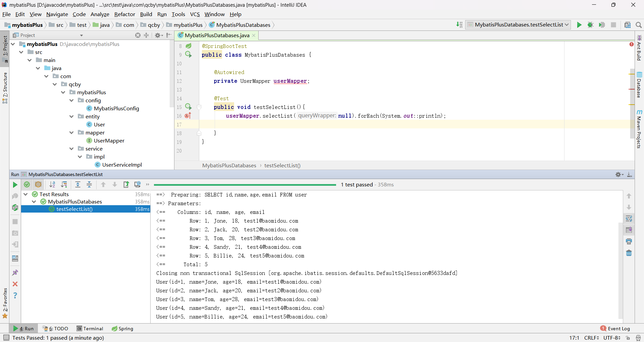This screenshot has width=644, height=342.
Task: Open Database side tool window
Action: coord(639,84)
